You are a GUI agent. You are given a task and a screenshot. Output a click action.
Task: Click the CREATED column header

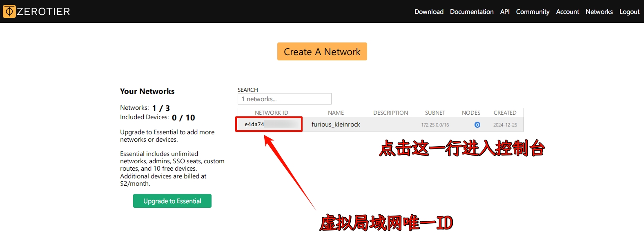[505, 113]
